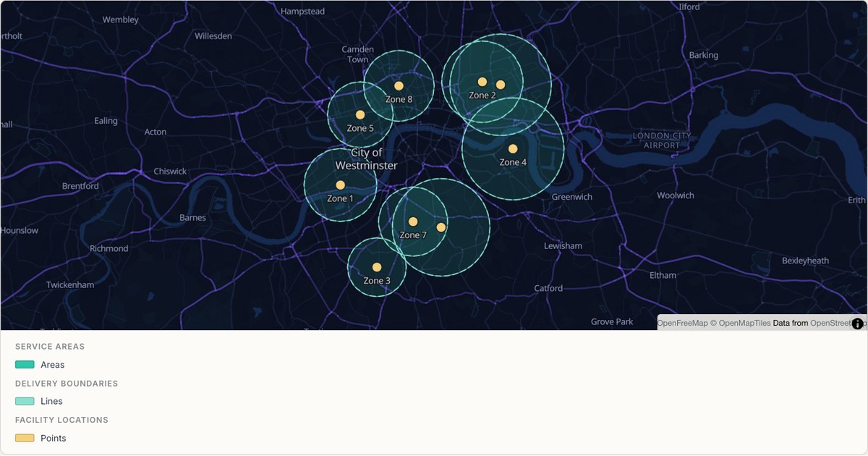Pick the facility point marker above Zone 1
The width and height of the screenshot is (868, 456).
[341, 185]
